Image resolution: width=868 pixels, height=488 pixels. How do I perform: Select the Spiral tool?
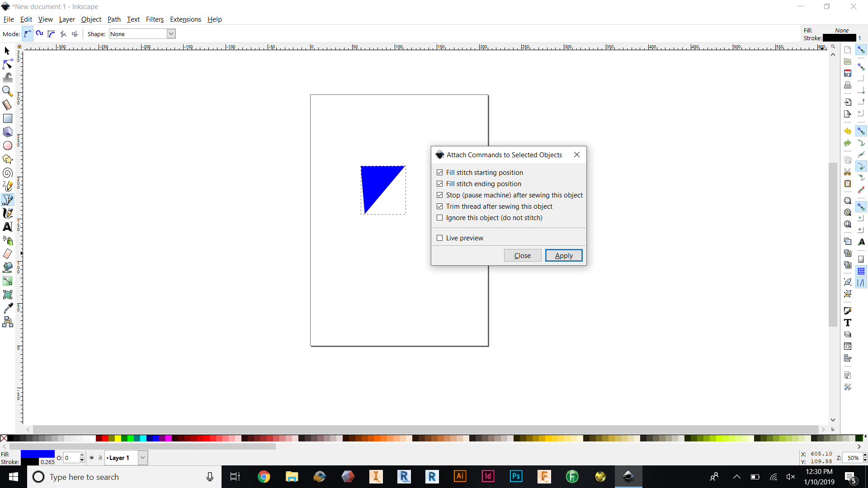(7, 173)
